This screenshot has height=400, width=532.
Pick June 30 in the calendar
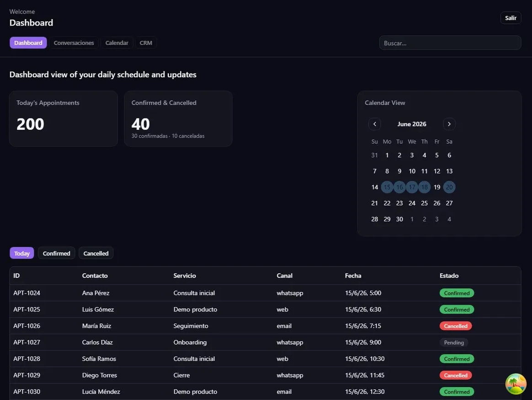pyautogui.click(x=399, y=219)
